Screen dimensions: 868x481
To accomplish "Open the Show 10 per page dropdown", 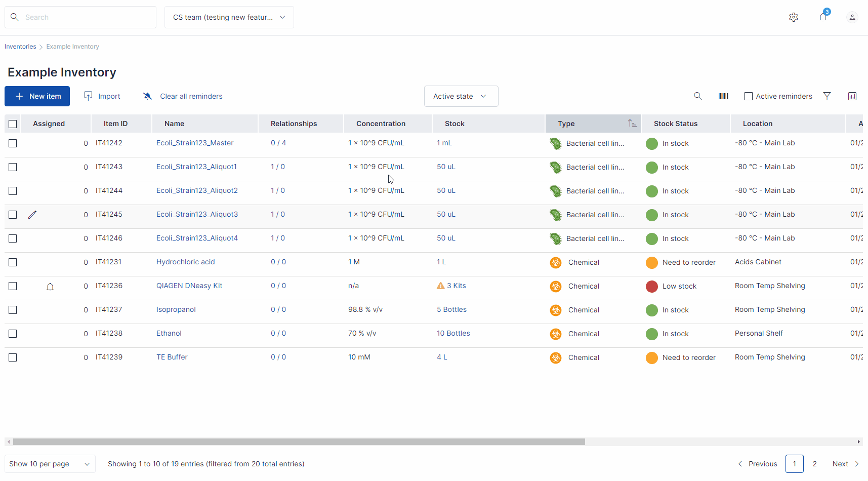I will point(50,464).
